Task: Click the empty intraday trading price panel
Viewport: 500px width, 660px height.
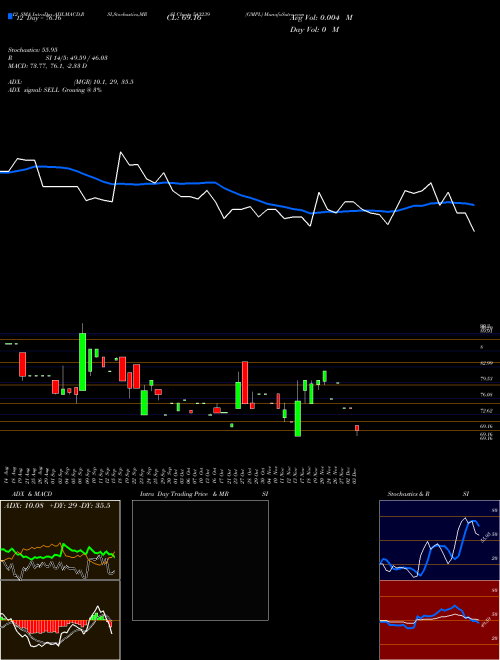Action: tap(200, 560)
